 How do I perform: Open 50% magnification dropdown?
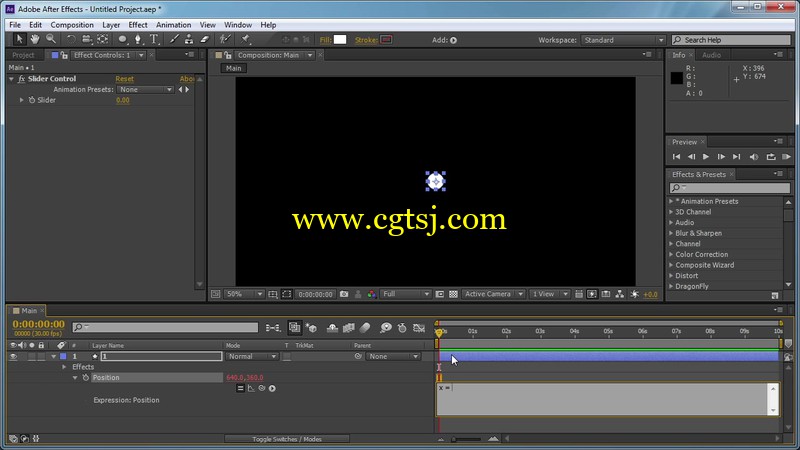pos(244,294)
